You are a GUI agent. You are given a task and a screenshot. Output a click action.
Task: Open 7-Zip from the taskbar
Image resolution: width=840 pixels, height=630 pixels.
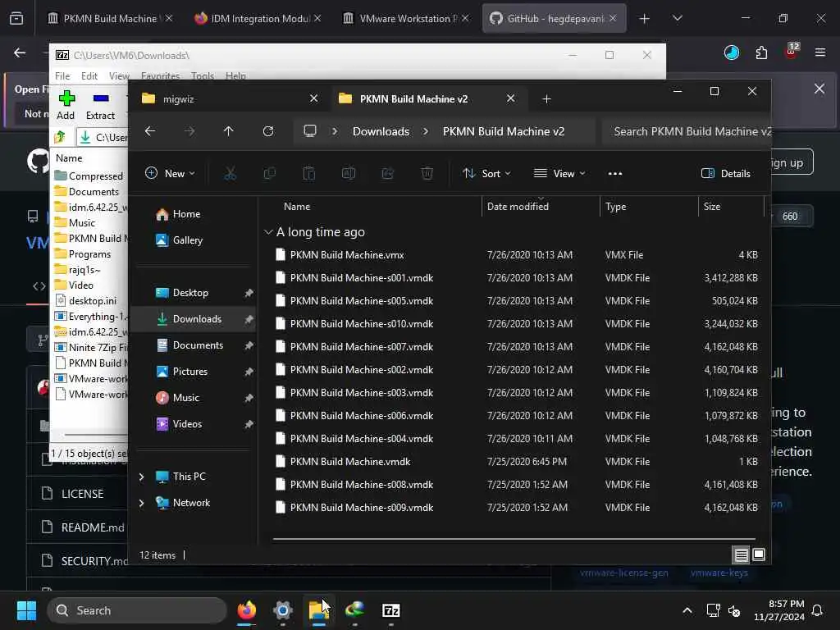pos(391,610)
